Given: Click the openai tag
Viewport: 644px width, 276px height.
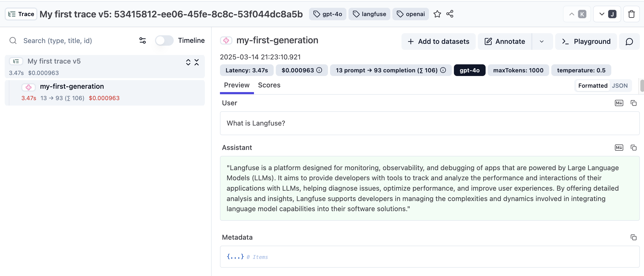Looking at the screenshot, I should click(411, 14).
